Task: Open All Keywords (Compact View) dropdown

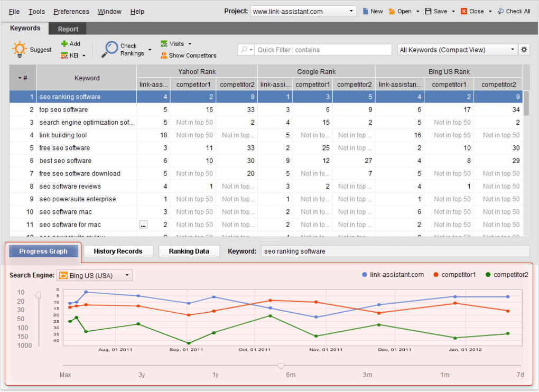Action: [457, 50]
